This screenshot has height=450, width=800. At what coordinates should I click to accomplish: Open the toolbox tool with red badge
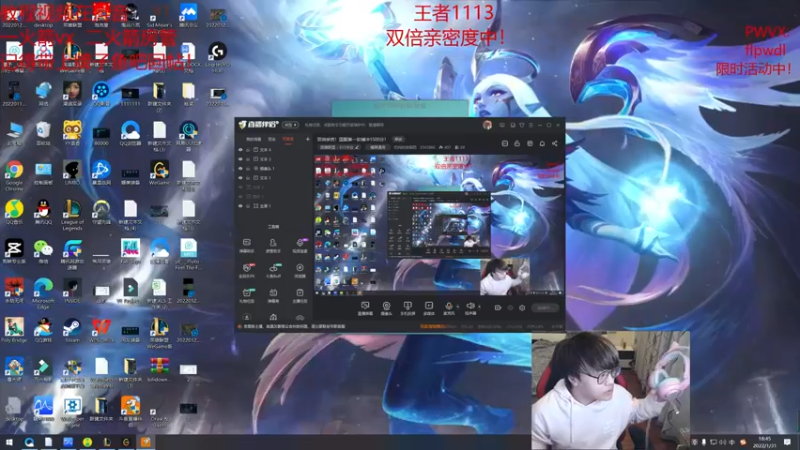pyautogui.click(x=246, y=270)
